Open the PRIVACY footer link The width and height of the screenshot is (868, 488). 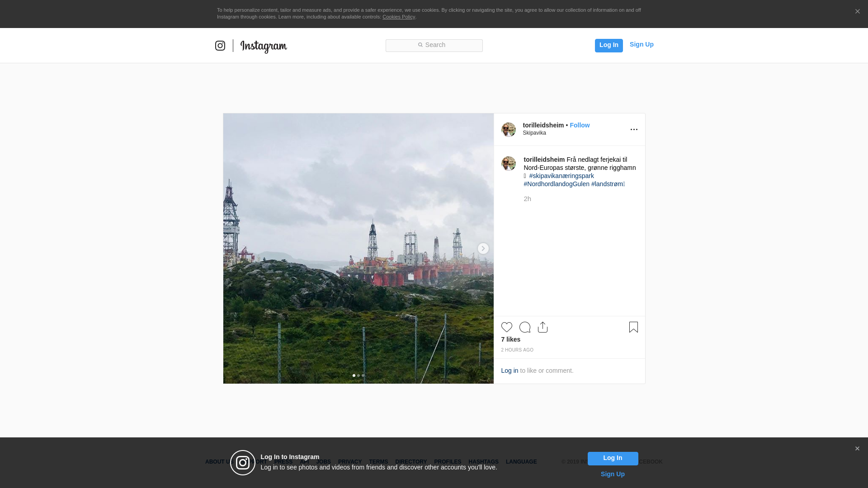point(350,462)
